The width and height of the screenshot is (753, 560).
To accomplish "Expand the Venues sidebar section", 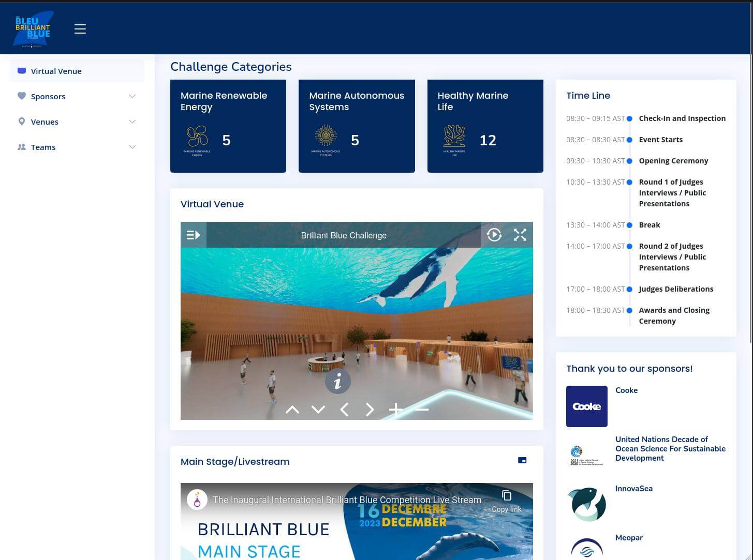I will coord(77,122).
